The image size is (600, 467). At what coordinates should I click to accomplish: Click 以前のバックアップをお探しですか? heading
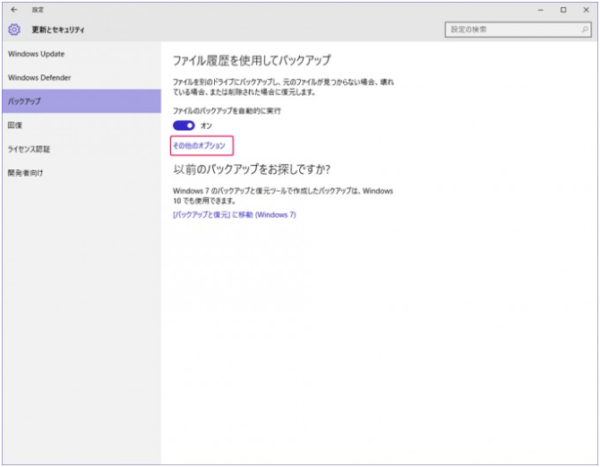251,169
